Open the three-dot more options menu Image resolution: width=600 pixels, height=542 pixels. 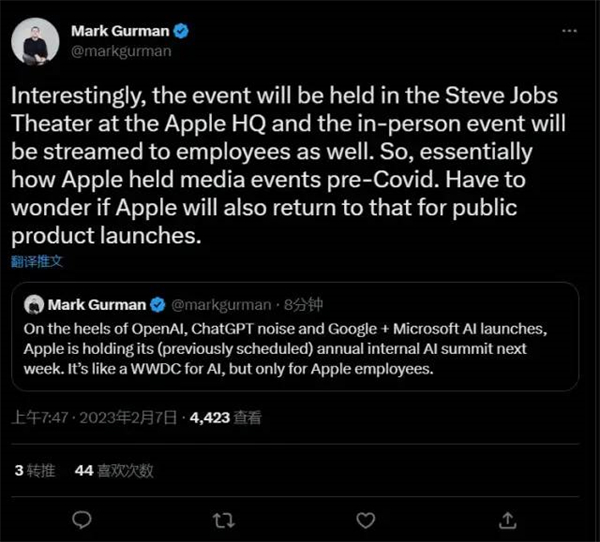point(569,31)
